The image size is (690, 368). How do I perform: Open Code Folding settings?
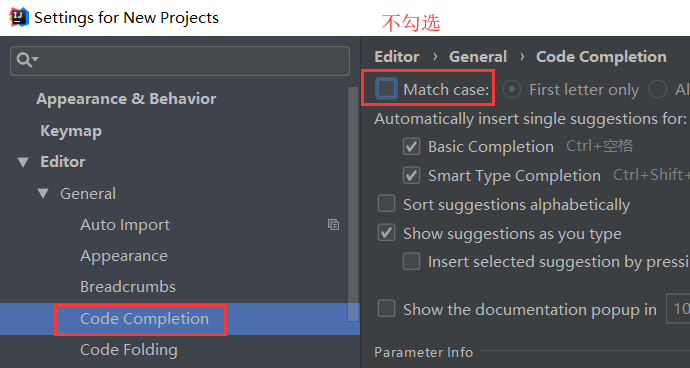pos(129,350)
